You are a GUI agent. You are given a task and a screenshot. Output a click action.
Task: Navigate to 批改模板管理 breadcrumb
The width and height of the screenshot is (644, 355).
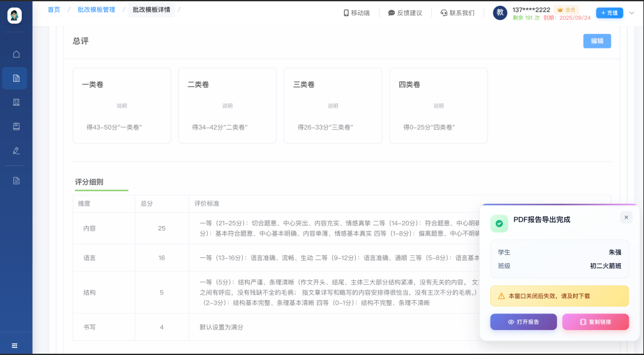point(96,10)
